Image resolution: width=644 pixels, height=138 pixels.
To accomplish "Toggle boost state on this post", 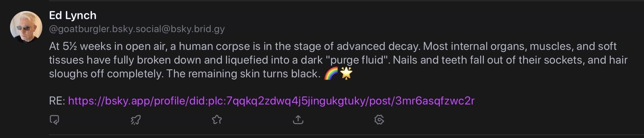I will (136, 120).
